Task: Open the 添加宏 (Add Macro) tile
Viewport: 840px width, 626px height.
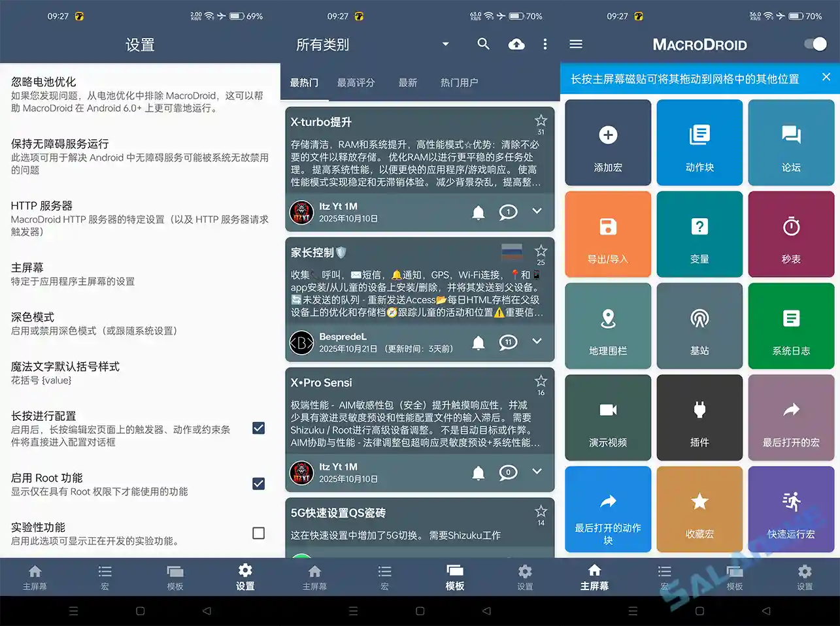Action: [x=608, y=142]
